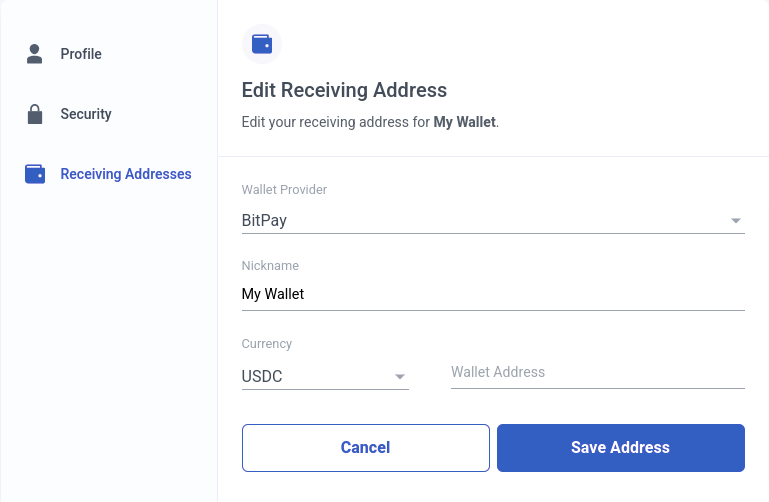Click the Profile person icon
769x502 pixels.
34,54
